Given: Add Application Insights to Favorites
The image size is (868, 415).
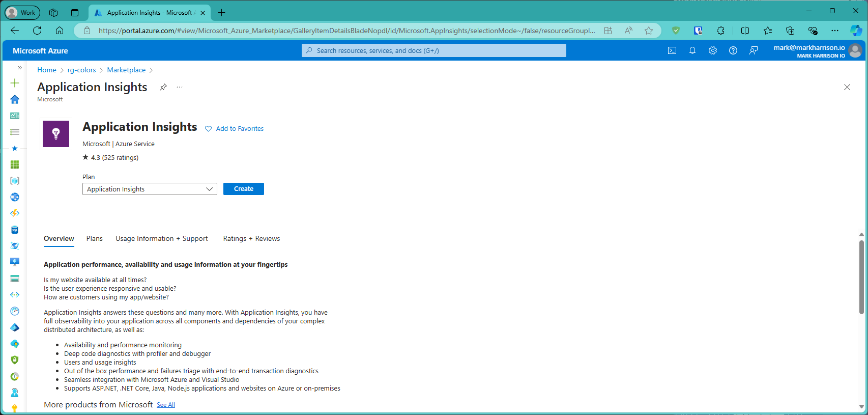Looking at the screenshot, I should coord(234,129).
